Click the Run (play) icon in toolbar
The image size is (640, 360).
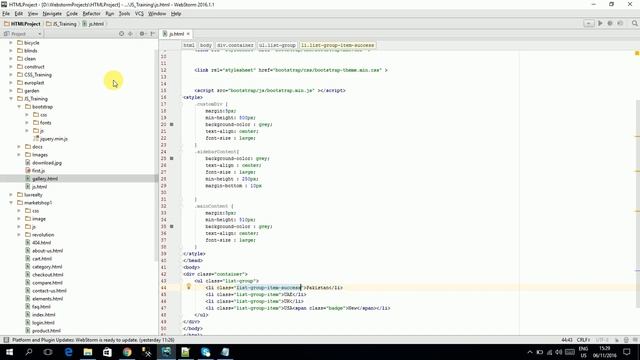(600, 24)
